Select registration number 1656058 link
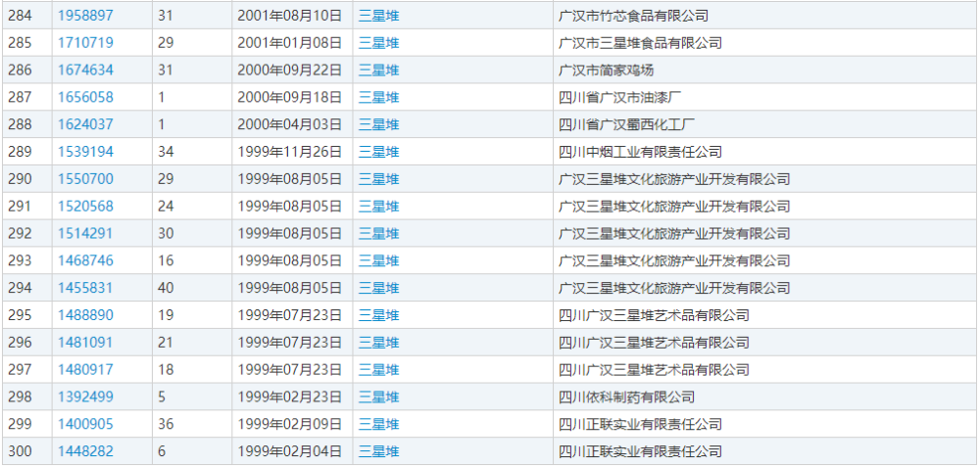The height and width of the screenshot is (467, 980). 85,98
